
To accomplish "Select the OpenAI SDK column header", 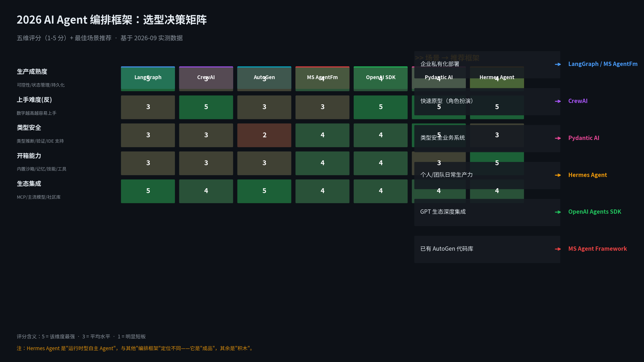I will 380,77.
